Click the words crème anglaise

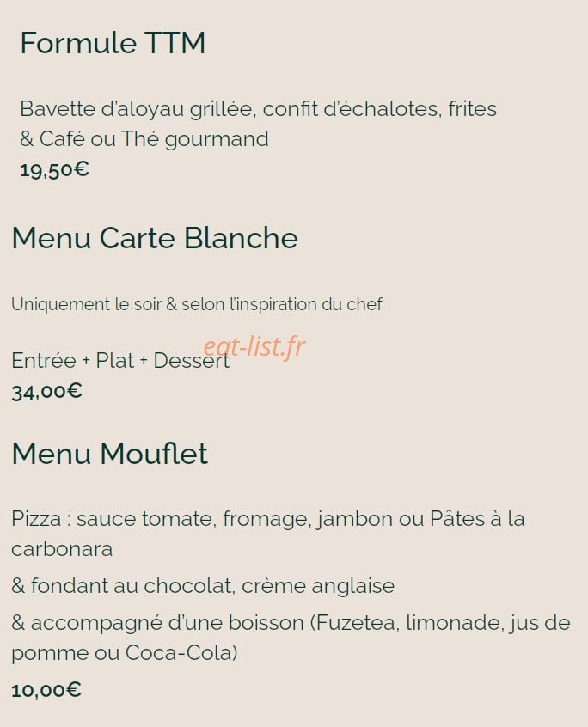pyautogui.click(x=318, y=586)
